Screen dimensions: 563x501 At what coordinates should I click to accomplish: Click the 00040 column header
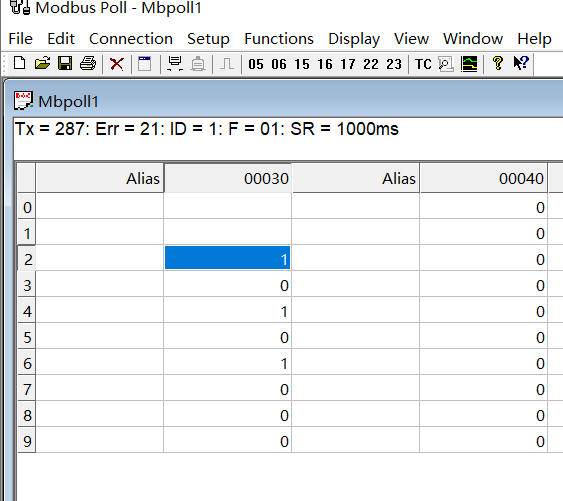point(484,178)
